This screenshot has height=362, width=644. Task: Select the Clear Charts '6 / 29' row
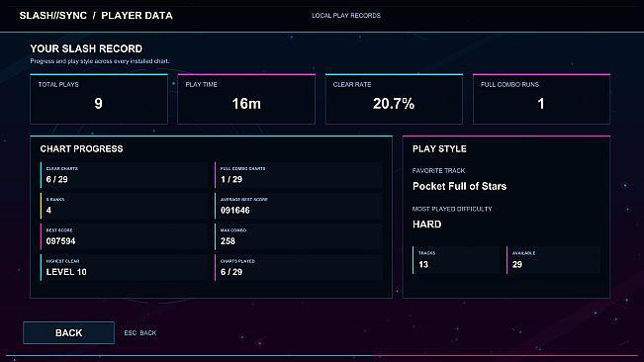tap(125, 175)
